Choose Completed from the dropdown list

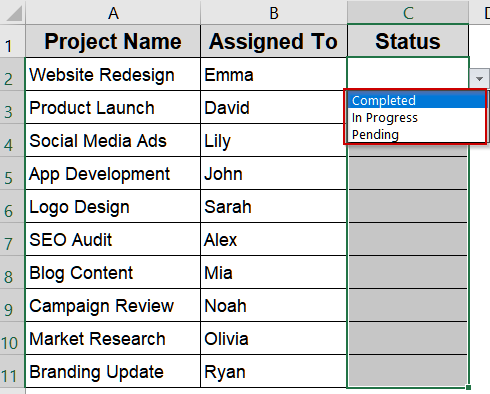click(417, 100)
